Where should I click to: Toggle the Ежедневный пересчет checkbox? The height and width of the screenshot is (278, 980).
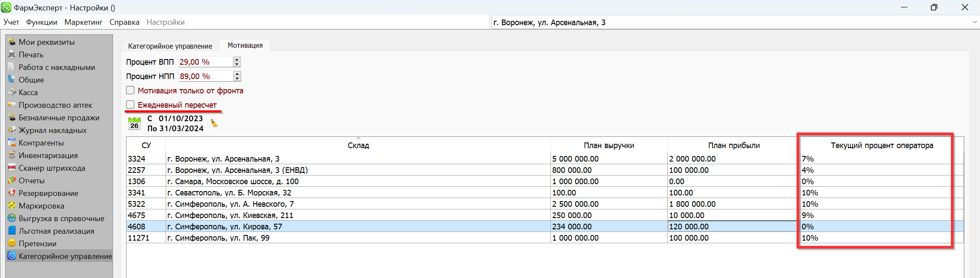(130, 105)
